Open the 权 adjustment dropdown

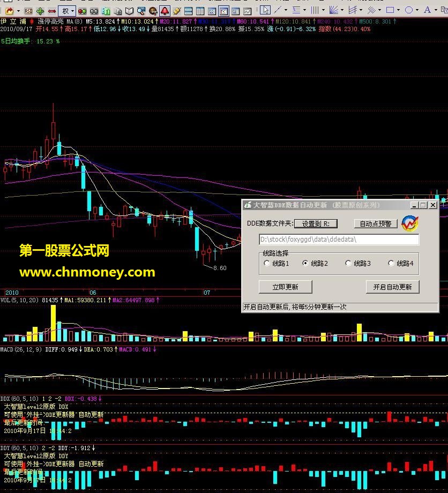pos(67,11)
